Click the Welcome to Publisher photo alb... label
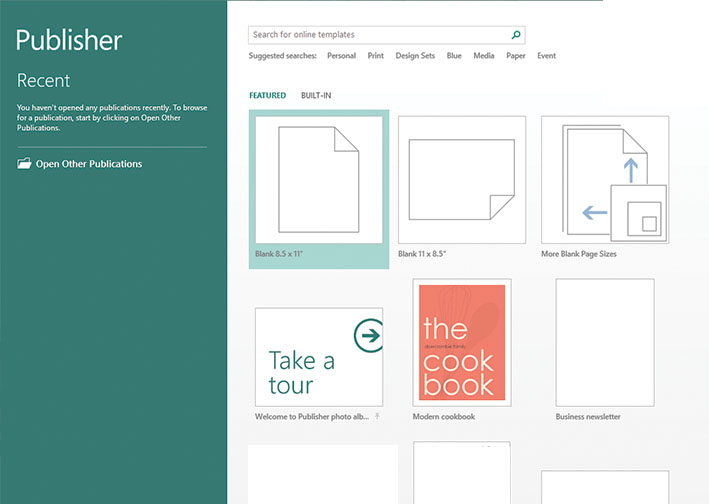Viewport: 709px width, 504px height. pyautogui.click(x=312, y=416)
